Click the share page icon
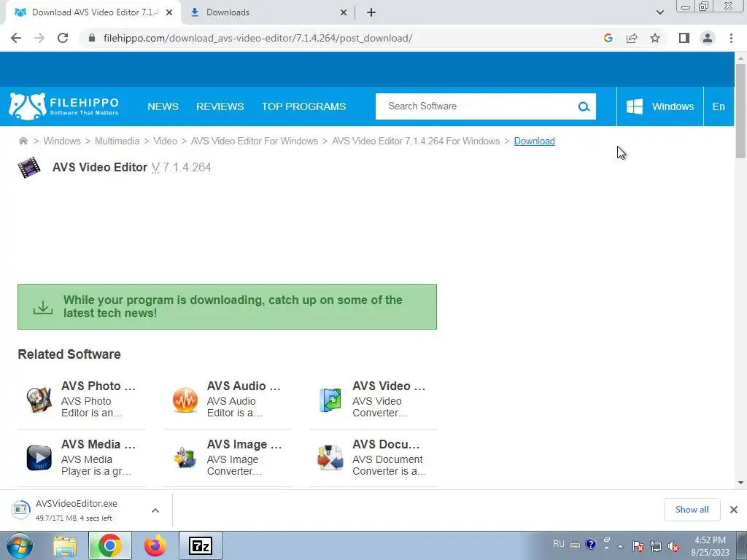This screenshot has width=747, height=560. [632, 38]
